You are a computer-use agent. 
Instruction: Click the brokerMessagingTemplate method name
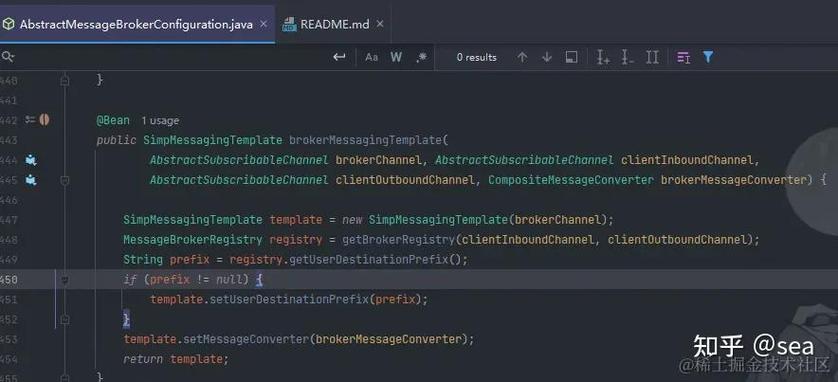[366, 141]
